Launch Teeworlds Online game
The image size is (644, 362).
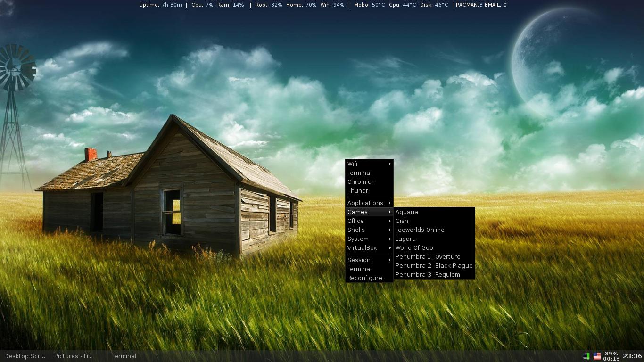(x=434, y=230)
